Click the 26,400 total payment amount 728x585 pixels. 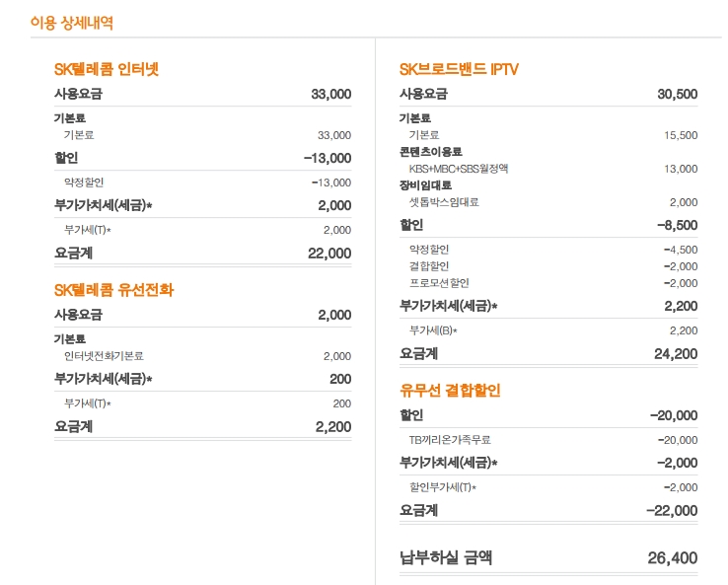pos(672,557)
